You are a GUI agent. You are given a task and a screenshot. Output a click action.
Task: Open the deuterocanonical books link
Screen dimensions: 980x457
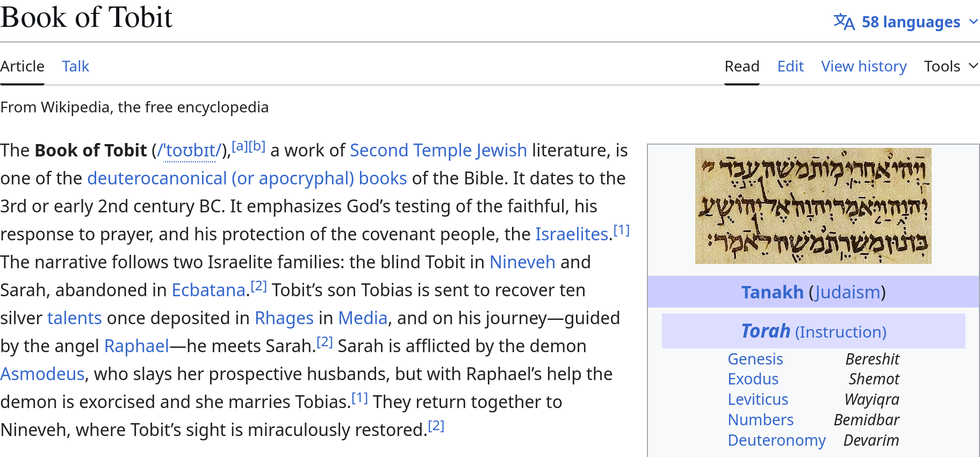point(247,178)
